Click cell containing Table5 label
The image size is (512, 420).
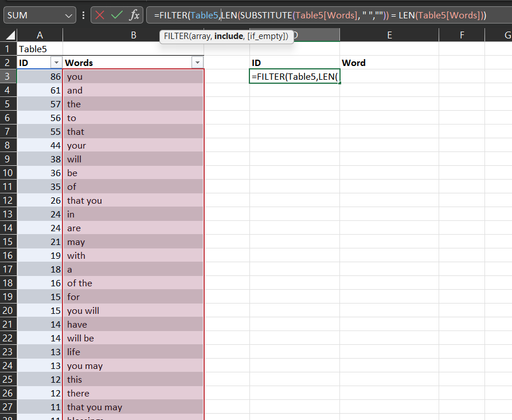[40, 49]
